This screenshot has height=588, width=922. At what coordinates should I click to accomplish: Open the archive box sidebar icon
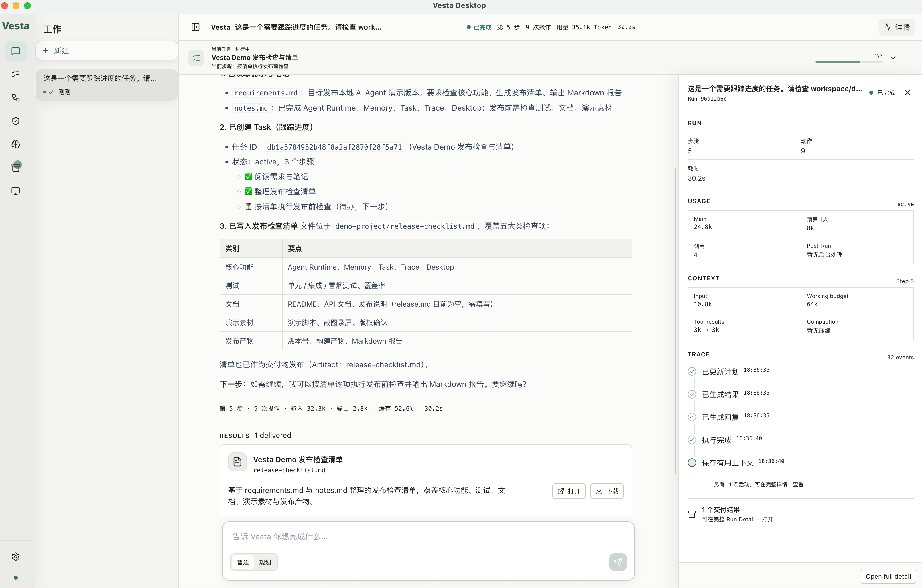pyautogui.click(x=16, y=167)
